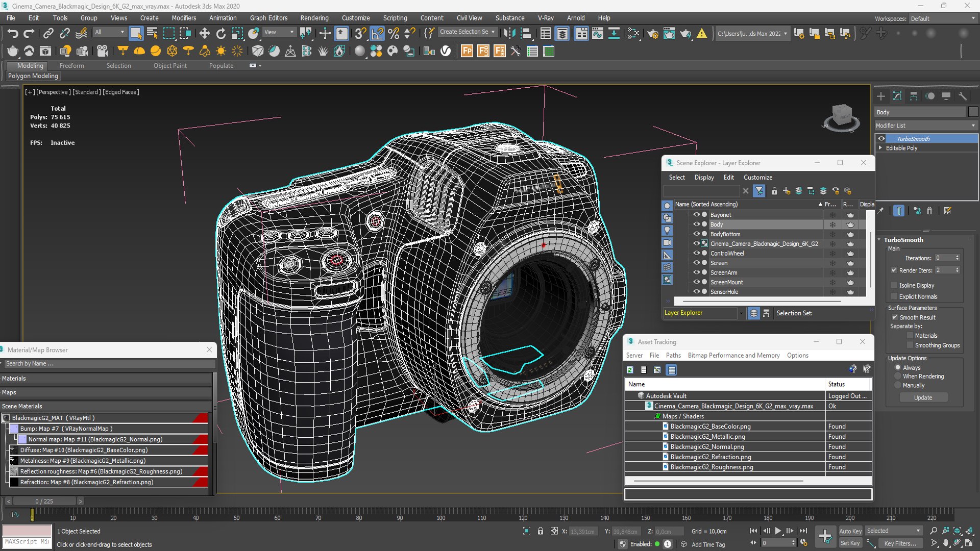The height and width of the screenshot is (551, 980).
Task: Open Bitmap Performance and Memory menu
Action: [x=733, y=356]
